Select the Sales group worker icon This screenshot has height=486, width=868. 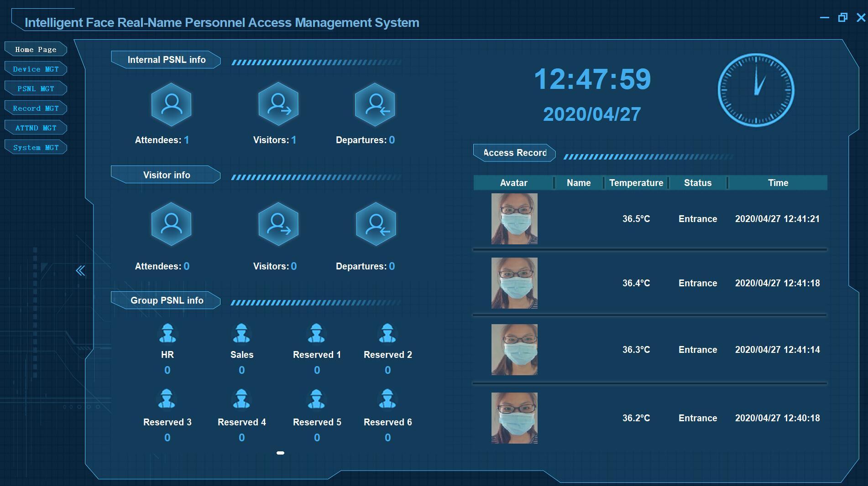click(241, 333)
